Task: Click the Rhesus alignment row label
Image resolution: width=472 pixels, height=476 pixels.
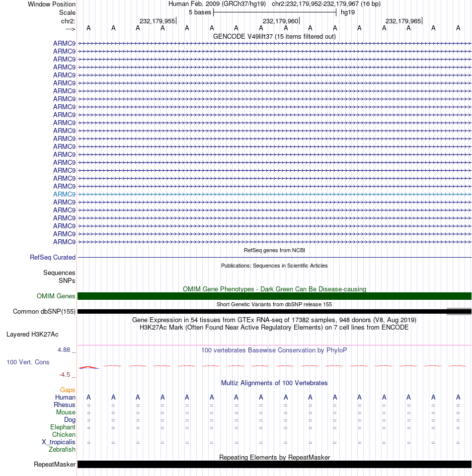Action: (65, 405)
